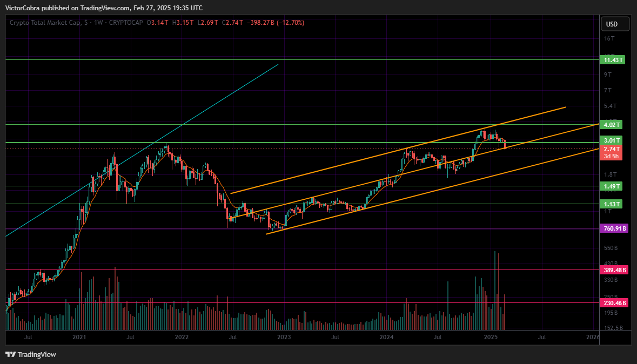Select the purple 760.91B level label
The width and height of the screenshot is (637, 364).
click(x=614, y=228)
